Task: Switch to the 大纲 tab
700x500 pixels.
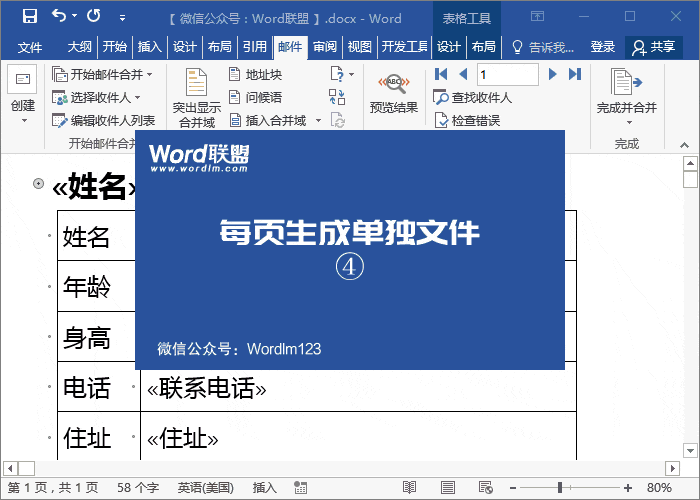Action: pyautogui.click(x=79, y=46)
